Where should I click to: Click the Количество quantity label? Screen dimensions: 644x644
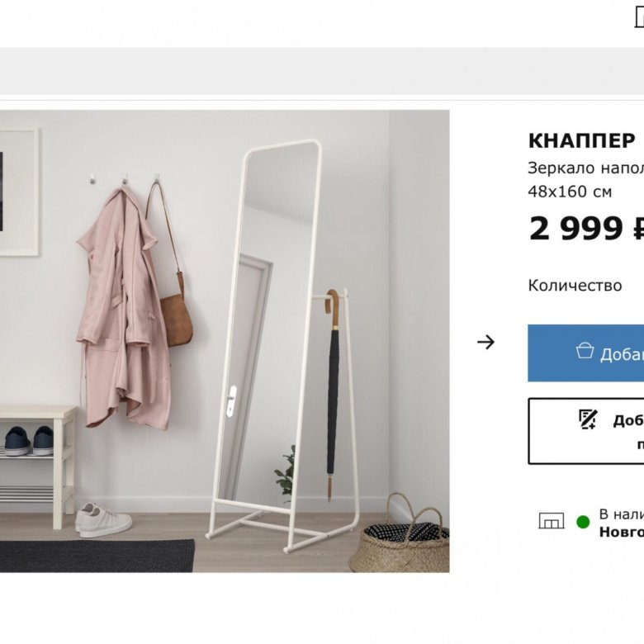(575, 286)
